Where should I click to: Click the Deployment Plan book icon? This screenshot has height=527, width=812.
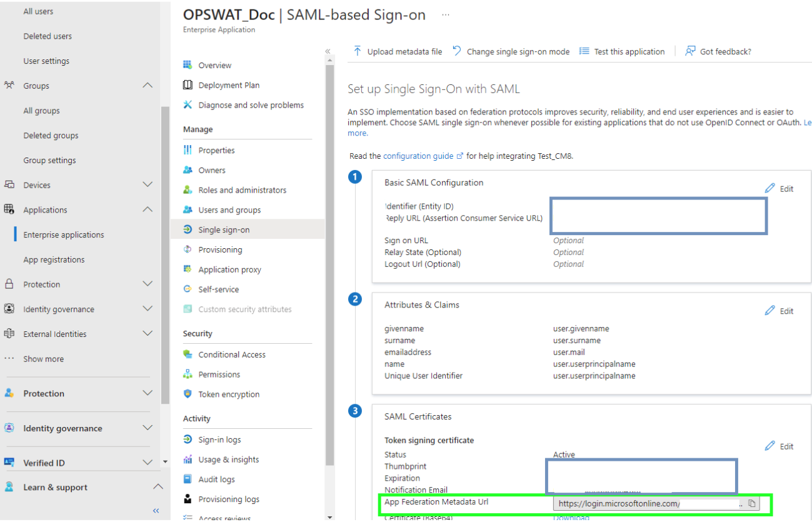(188, 85)
